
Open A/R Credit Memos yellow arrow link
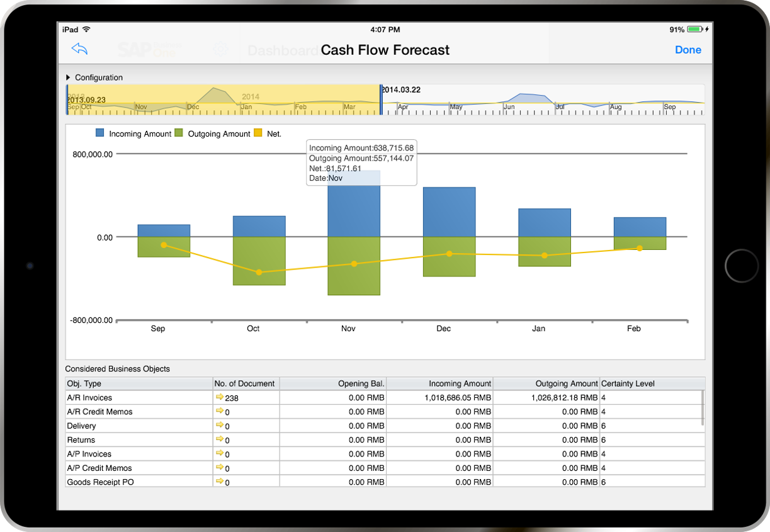point(219,411)
